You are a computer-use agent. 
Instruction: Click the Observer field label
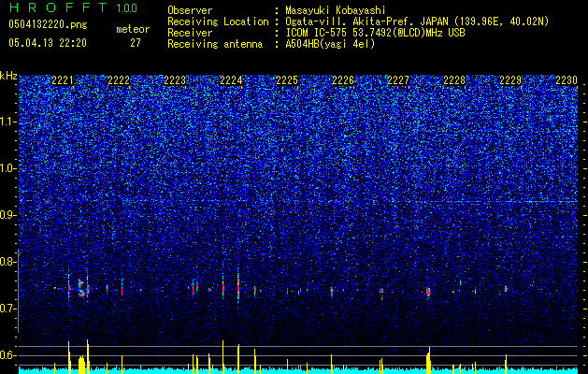coord(190,11)
